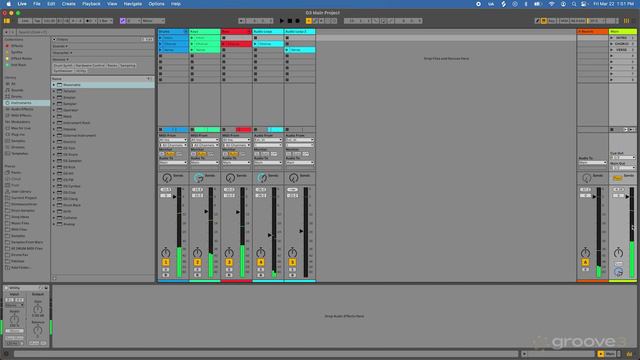Launch the Chorus clip on Audio Loops track

pos(256,44)
